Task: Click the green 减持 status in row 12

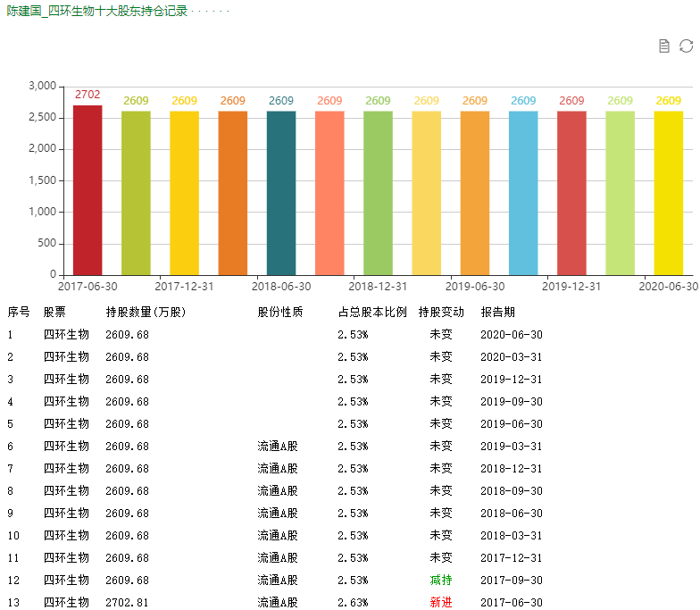Action: click(x=441, y=581)
